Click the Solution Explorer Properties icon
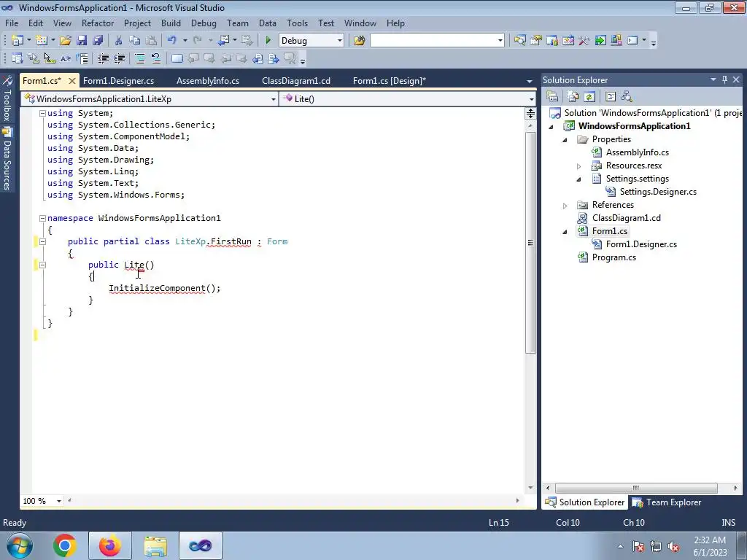This screenshot has height=560, width=747. click(552, 97)
